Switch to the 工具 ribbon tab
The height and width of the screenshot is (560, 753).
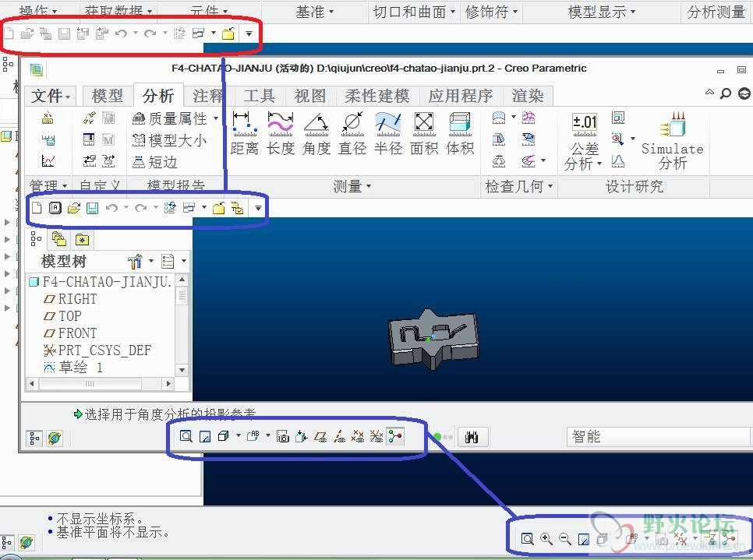coord(259,96)
